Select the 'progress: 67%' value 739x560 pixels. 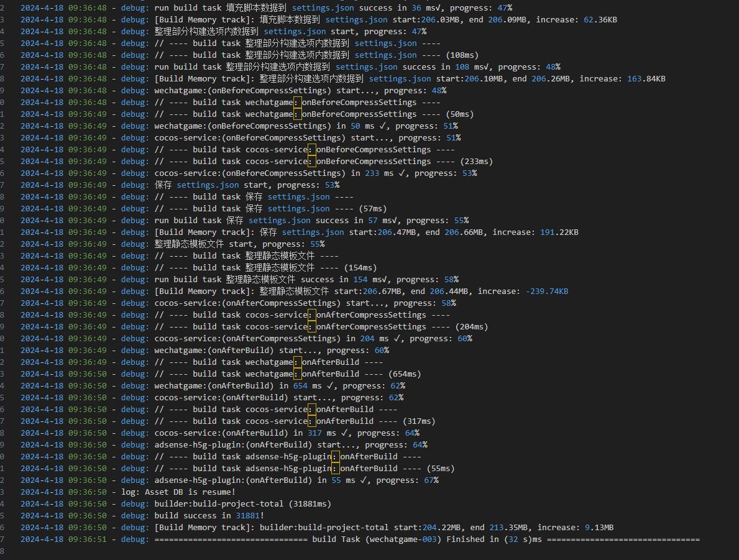pos(407,479)
